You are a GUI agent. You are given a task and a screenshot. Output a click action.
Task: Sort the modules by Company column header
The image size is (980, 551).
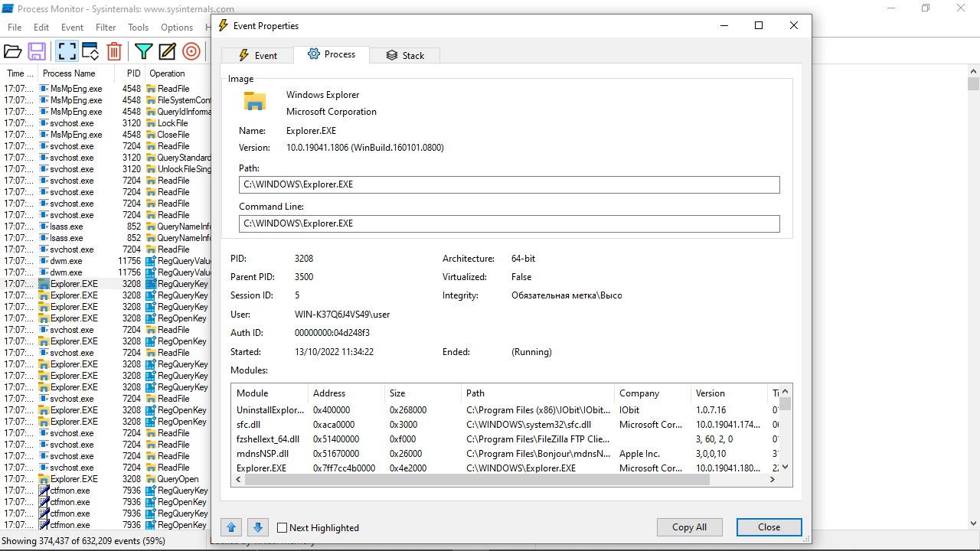[x=652, y=393]
